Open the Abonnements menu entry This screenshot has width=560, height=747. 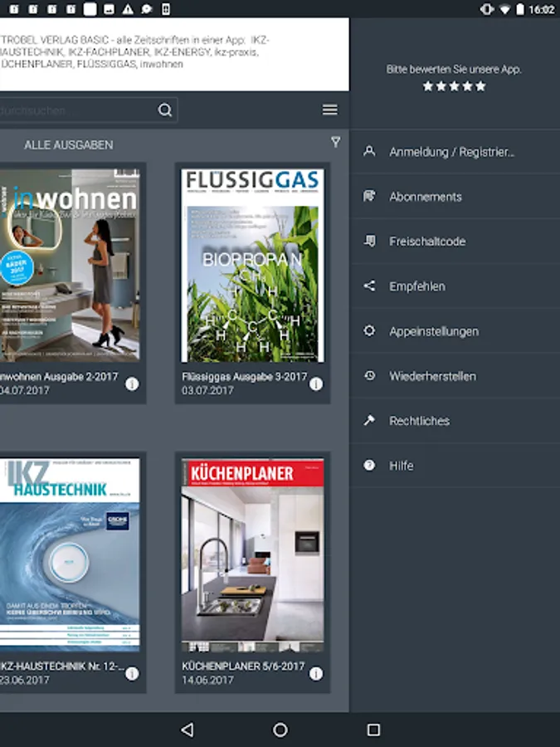(455, 197)
